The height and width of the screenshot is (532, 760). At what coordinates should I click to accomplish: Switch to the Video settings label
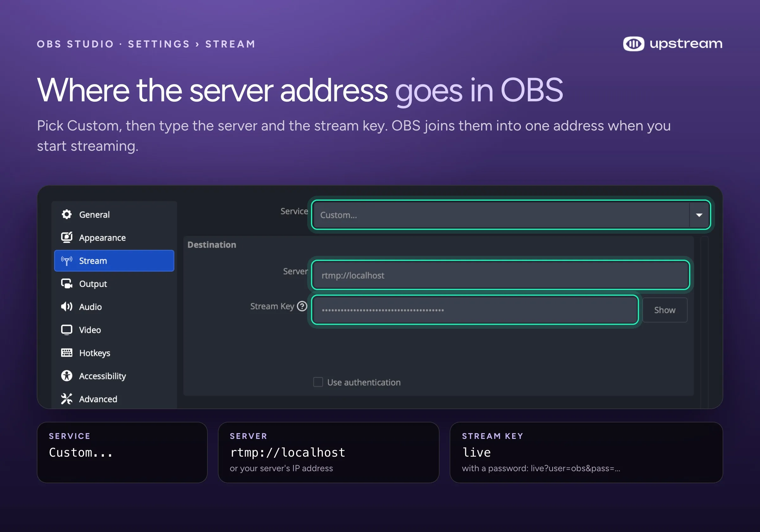click(x=90, y=330)
